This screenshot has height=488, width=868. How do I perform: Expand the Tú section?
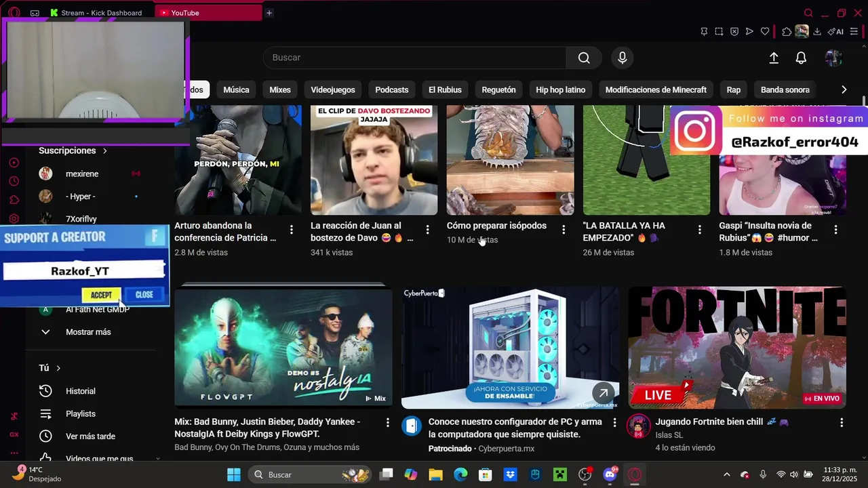50,368
